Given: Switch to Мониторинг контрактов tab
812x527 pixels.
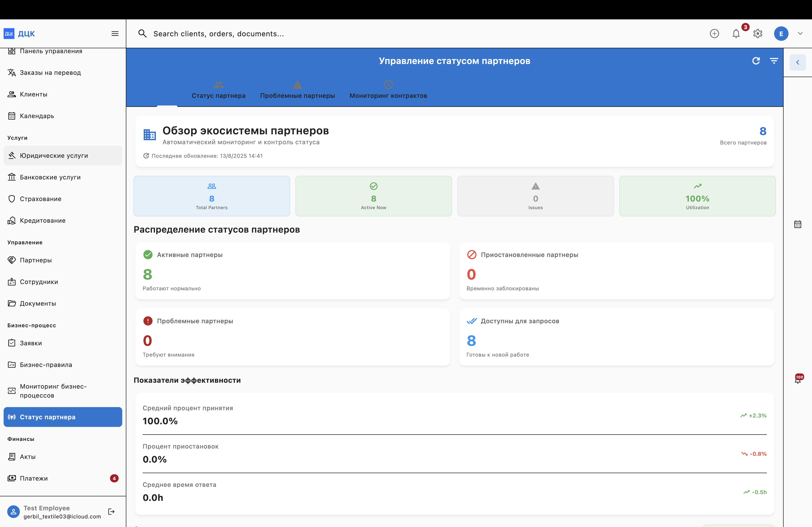Looking at the screenshot, I should click(x=388, y=90).
